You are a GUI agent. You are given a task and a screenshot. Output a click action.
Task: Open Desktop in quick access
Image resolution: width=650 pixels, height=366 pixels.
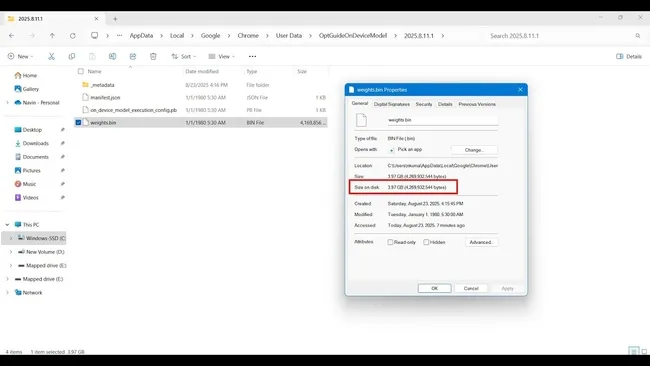(28, 130)
